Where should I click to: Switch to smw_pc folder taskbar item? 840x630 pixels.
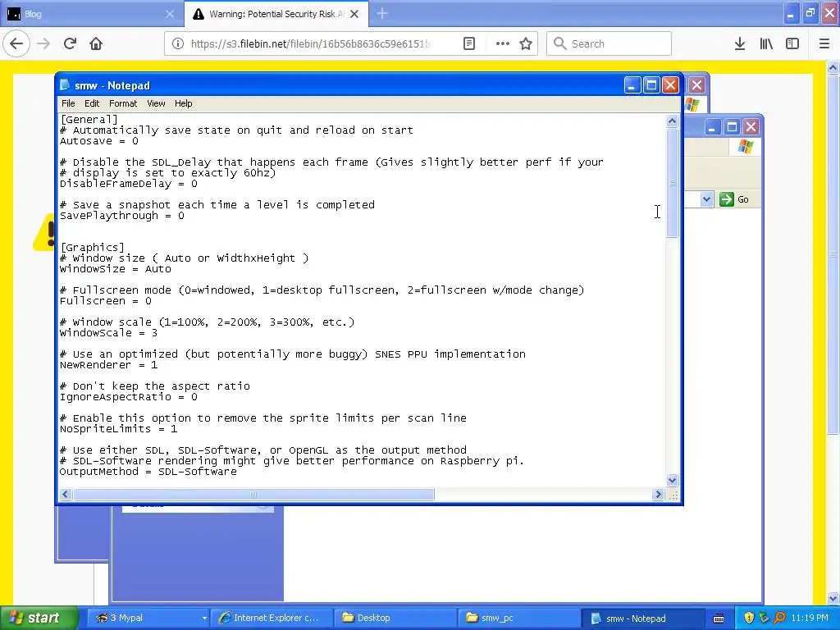point(519,618)
